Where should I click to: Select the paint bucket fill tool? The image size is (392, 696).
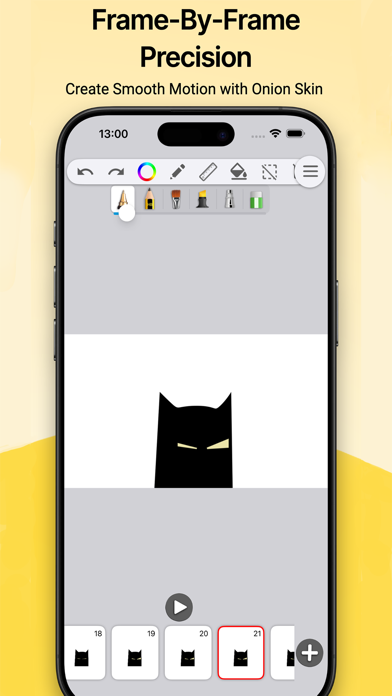click(238, 172)
